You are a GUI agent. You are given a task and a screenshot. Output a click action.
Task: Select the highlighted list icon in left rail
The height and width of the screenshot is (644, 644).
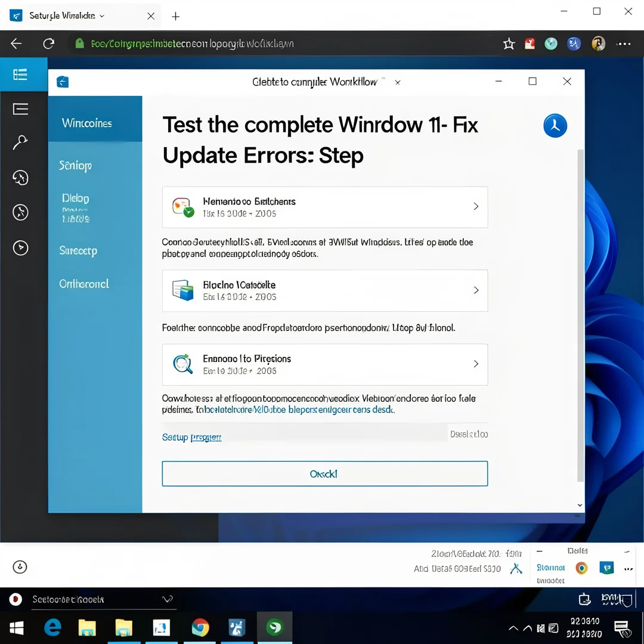[20, 75]
